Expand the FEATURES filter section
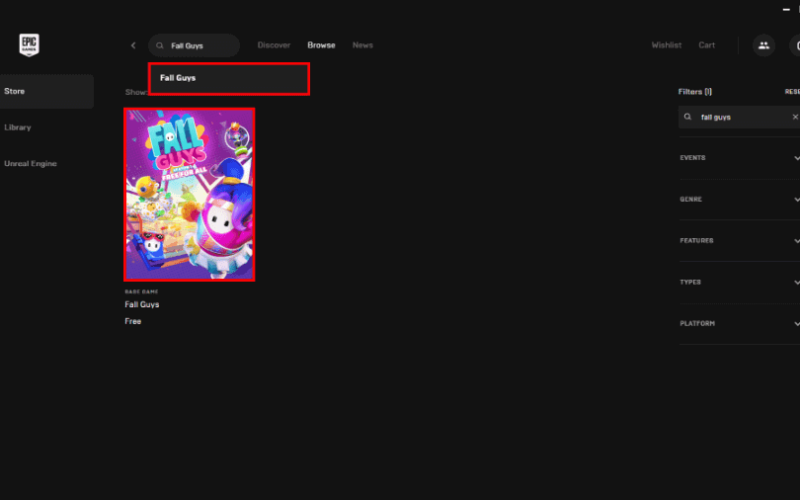 (x=740, y=240)
